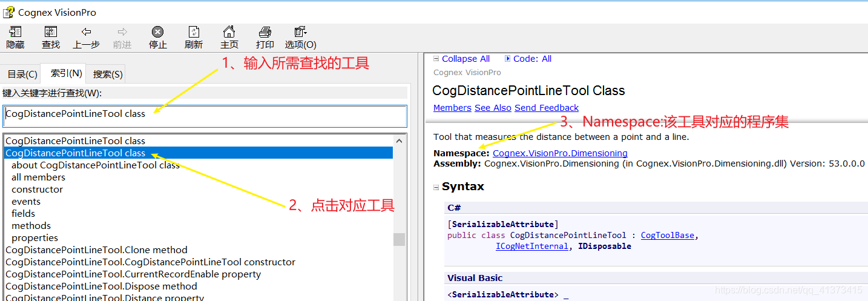Click the index list scroll-up arrow
Image resolution: width=868 pixels, height=301 pixels.
(x=399, y=140)
